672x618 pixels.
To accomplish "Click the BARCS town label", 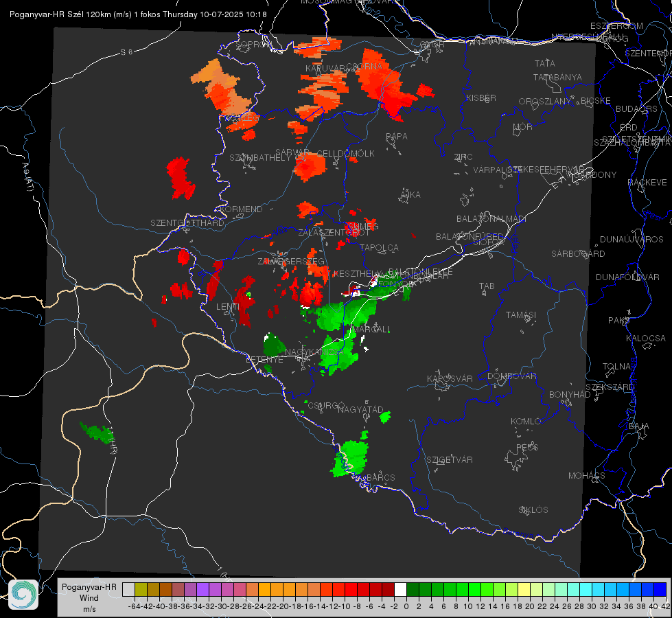I will 380,477.
